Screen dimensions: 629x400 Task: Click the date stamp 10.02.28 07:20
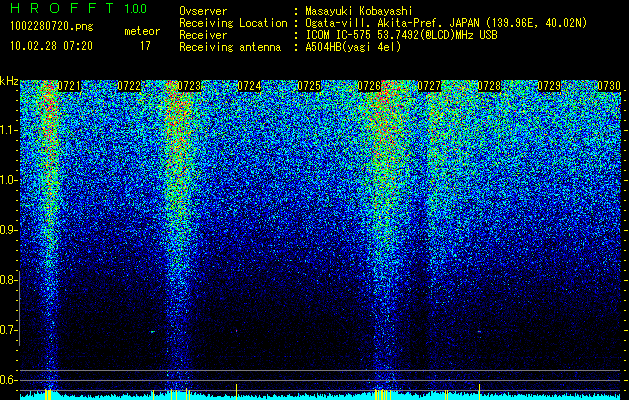51,46
